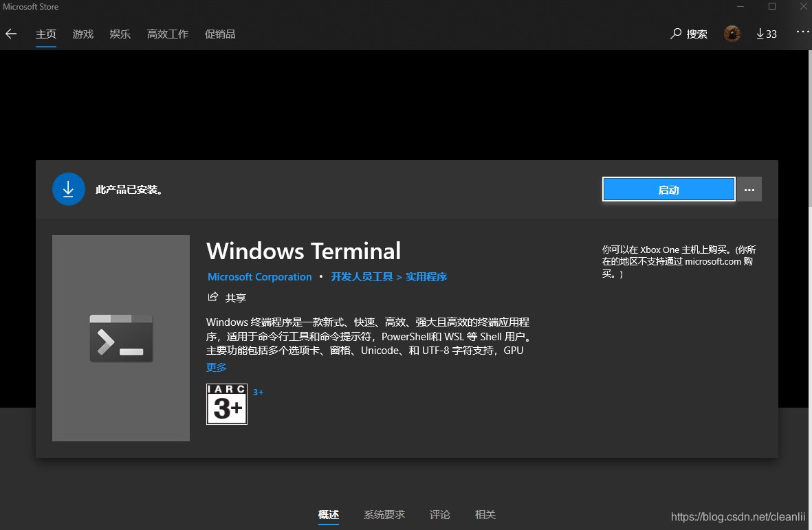Expand description with 更多 link
This screenshot has width=812, height=530.
(217, 367)
